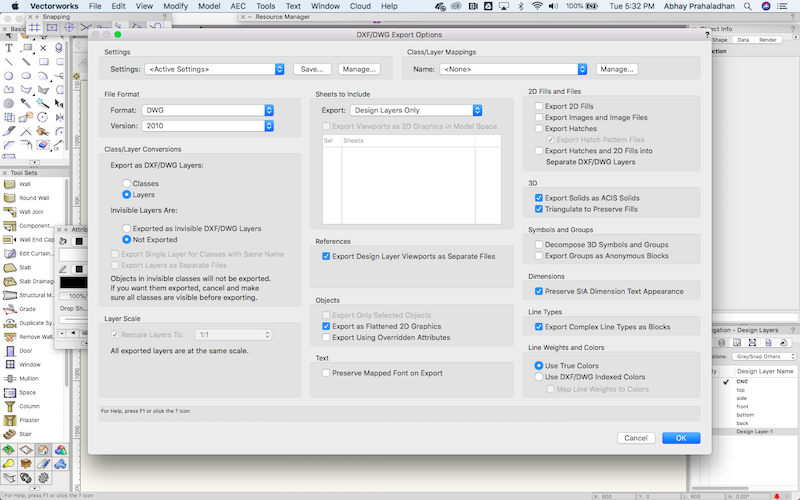This screenshot has height=500, width=800.
Task: Select the Eyedropper tool
Action: pyautogui.click(x=26, y=104)
